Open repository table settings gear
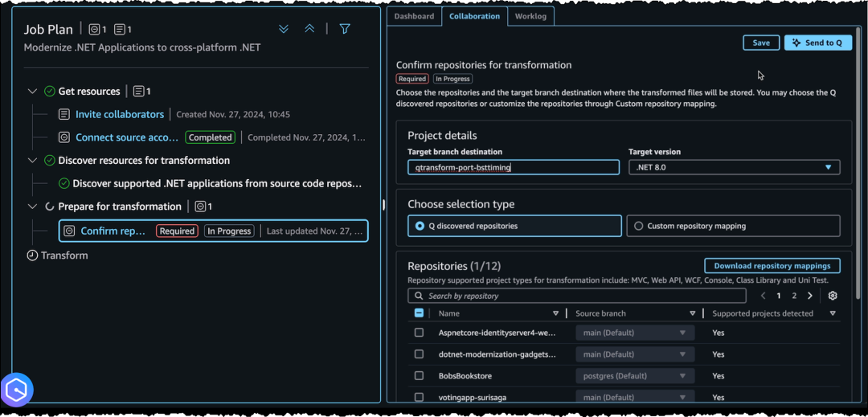 [833, 296]
